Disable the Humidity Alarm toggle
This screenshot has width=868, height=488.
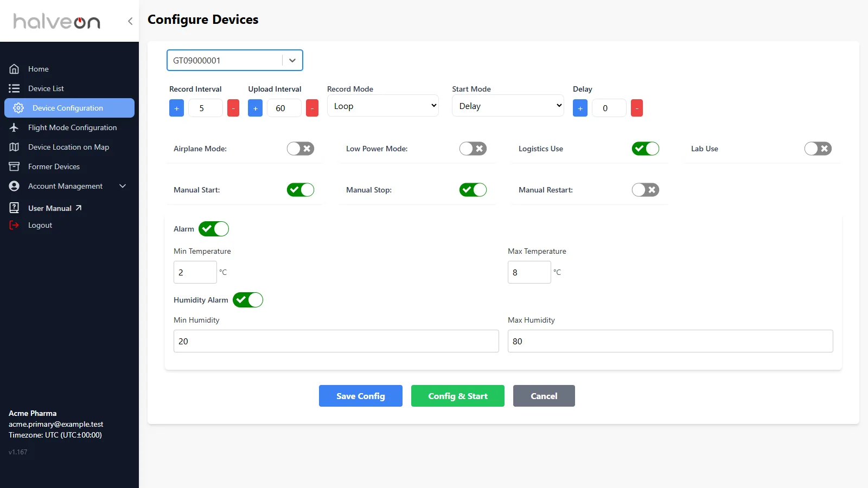[248, 300]
